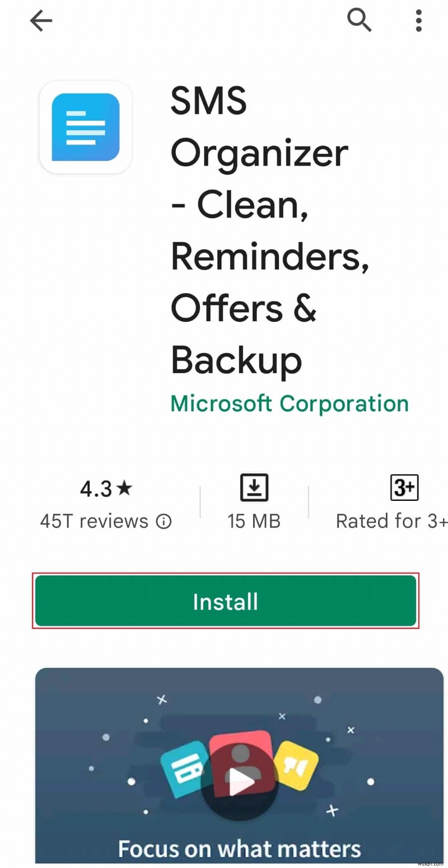
Task: Tap the info icon beside reviews
Action: (x=164, y=522)
